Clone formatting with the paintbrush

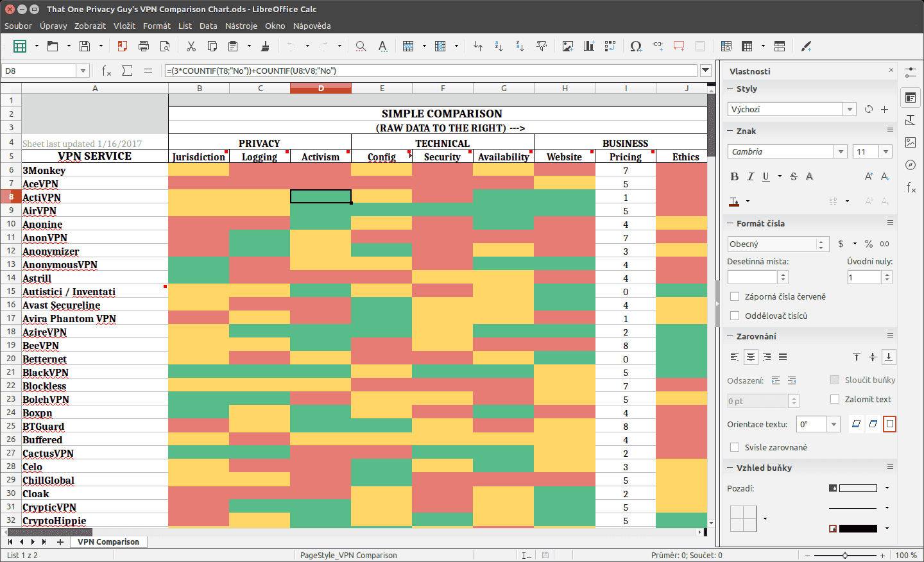(265, 46)
